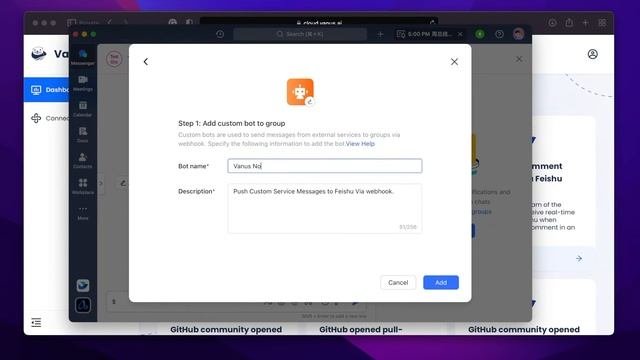Open the Feishu user profile avatar
Image resolution: width=640 pixels, height=360 pixels.
pos(518,34)
